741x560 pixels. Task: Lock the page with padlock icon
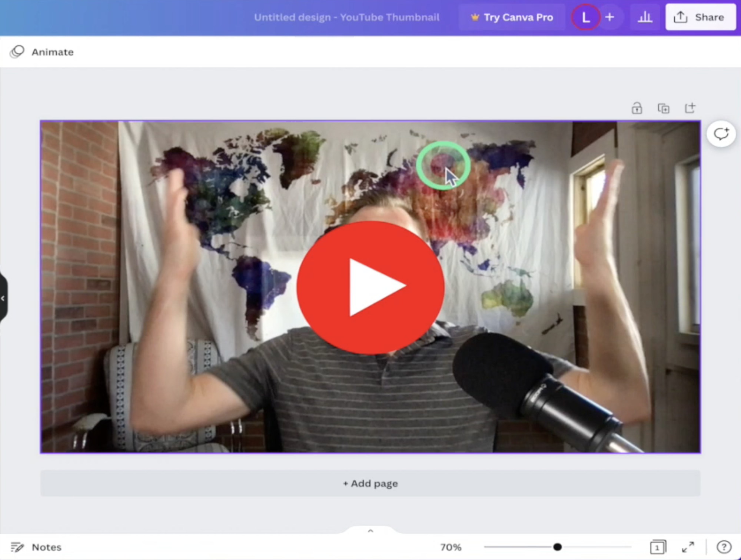[x=637, y=108]
